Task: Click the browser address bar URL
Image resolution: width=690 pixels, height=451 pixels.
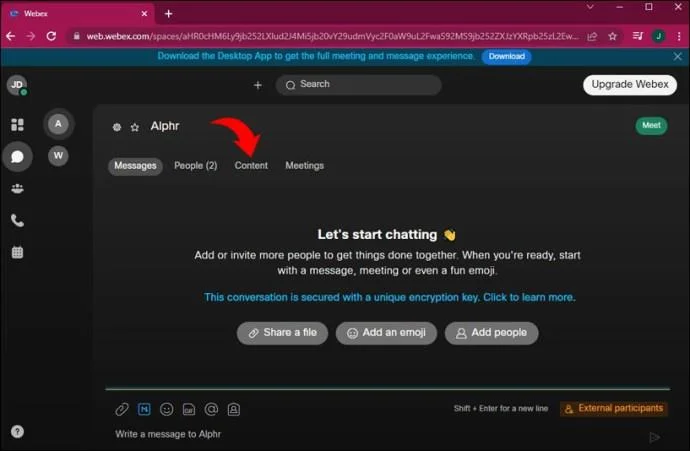Action: pyautogui.click(x=332, y=36)
